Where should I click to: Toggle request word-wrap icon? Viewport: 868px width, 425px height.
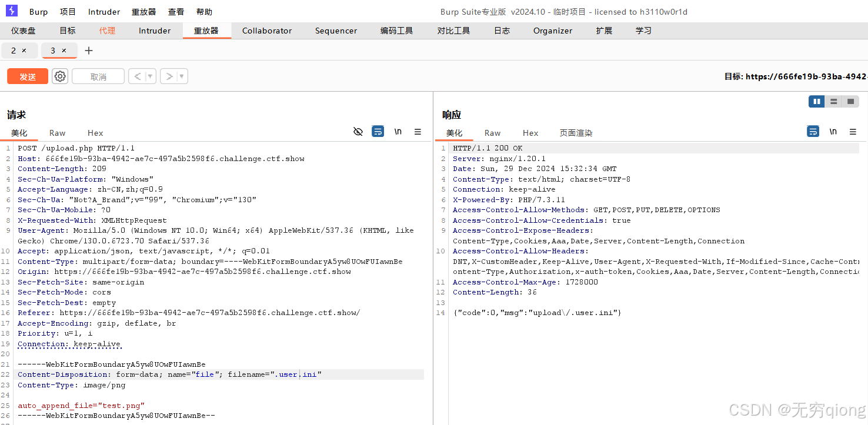pos(378,132)
